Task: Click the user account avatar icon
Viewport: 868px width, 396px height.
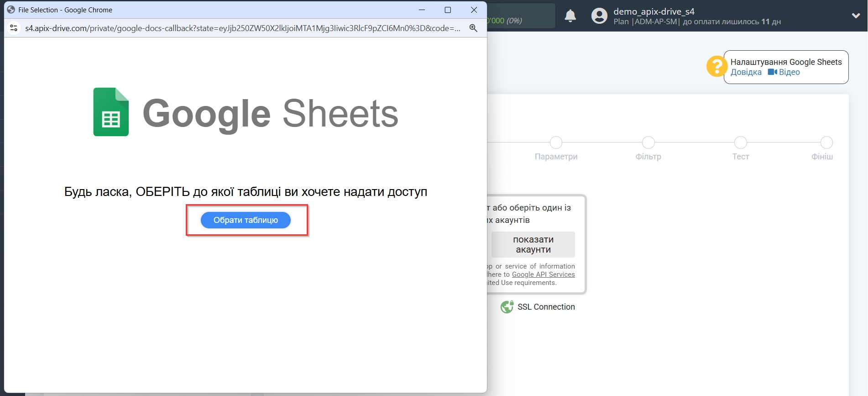Action: tap(599, 16)
